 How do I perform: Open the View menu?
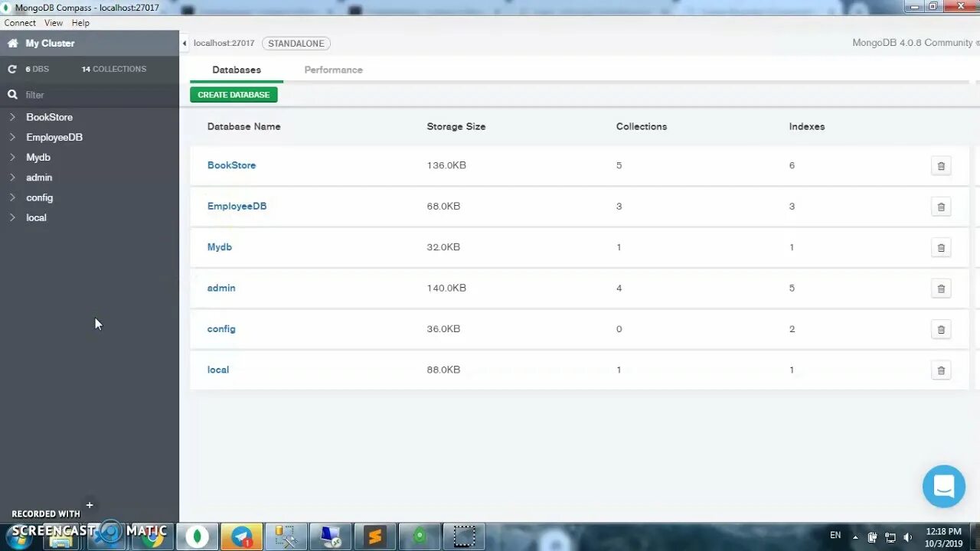(x=54, y=23)
